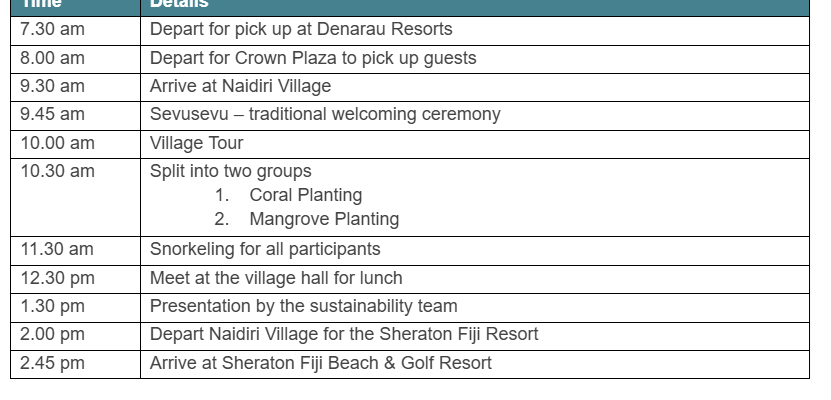Click the Split into two groups text
This screenshot has height=400, width=831.
[x=231, y=171]
